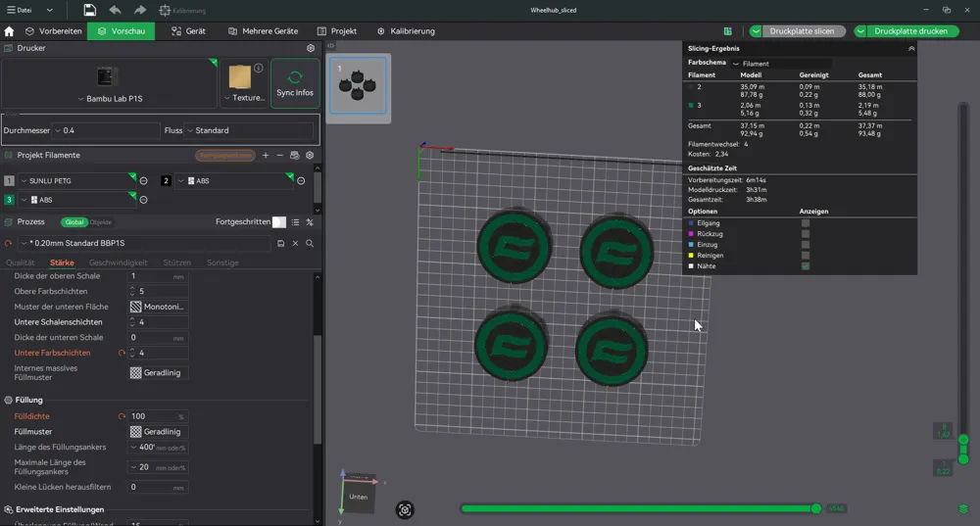The height and width of the screenshot is (526, 980).
Task: Edit filament 1 SUNLU PETG preset icon
Action: pyautogui.click(x=144, y=180)
